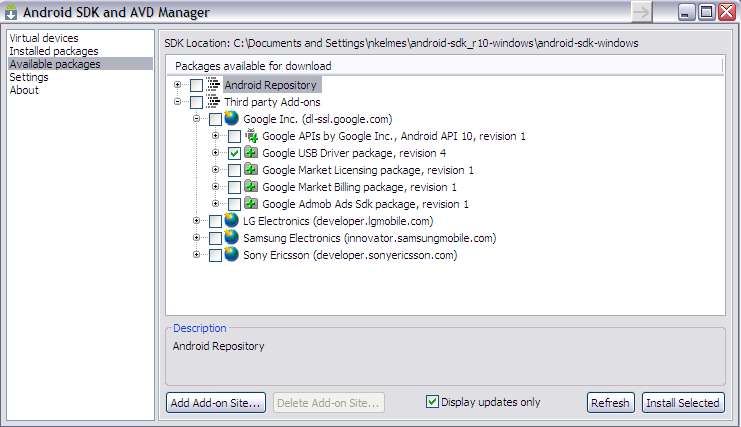Select LG Electronics (developer.lgmobile.com) row

point(338,221)
